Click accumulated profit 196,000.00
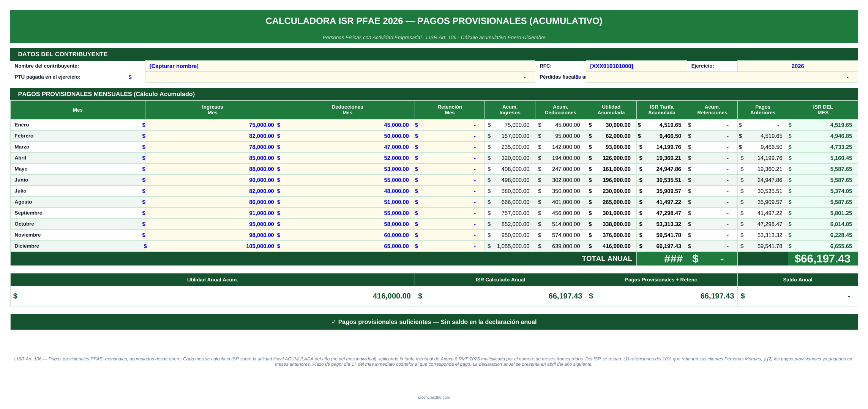The height and width of the screenshot is (409, 868). (x=611, y=180)
